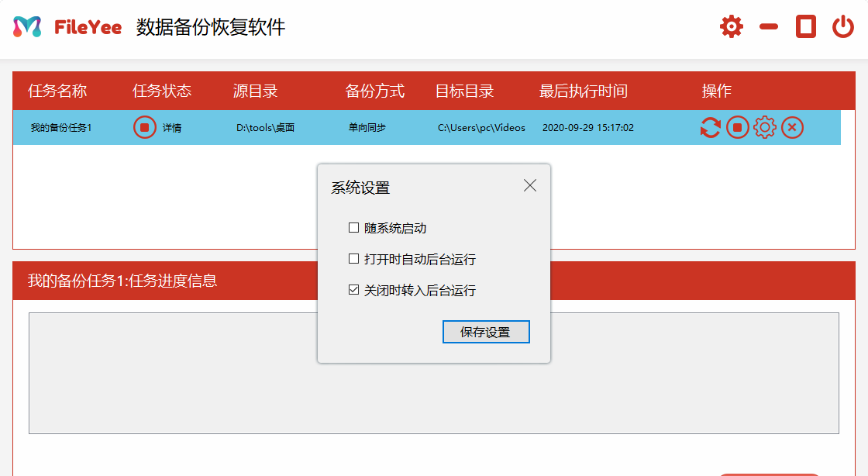Exit FileYee using the power icon
Viewport: 868px width, 476px height.
point(844,26)
